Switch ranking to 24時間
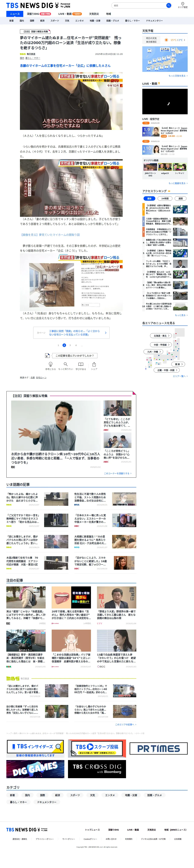 tap(165, 199)
